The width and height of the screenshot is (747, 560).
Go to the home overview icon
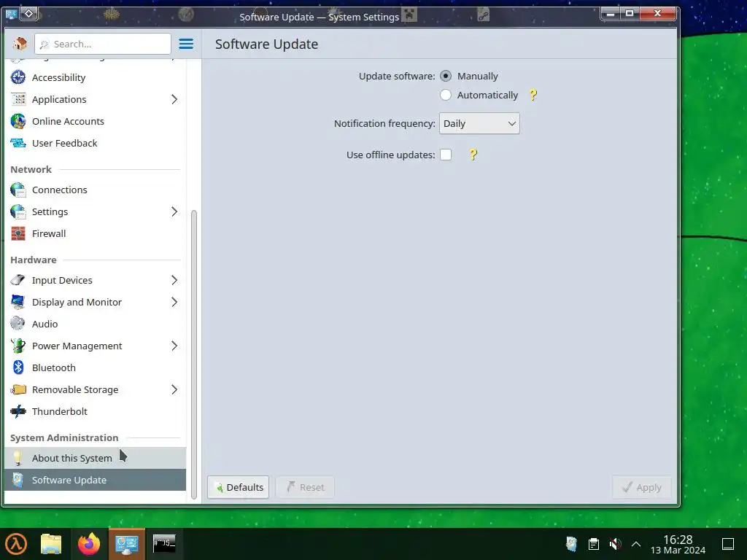point(20,44)
